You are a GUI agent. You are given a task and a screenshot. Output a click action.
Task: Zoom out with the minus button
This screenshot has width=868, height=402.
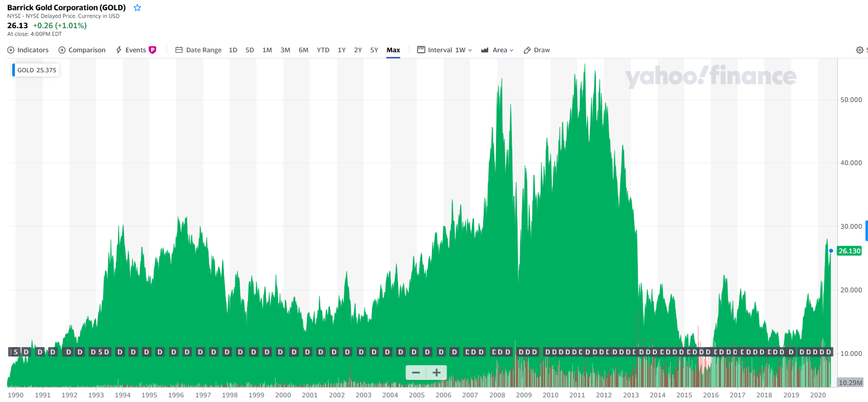tap(416, 373)
